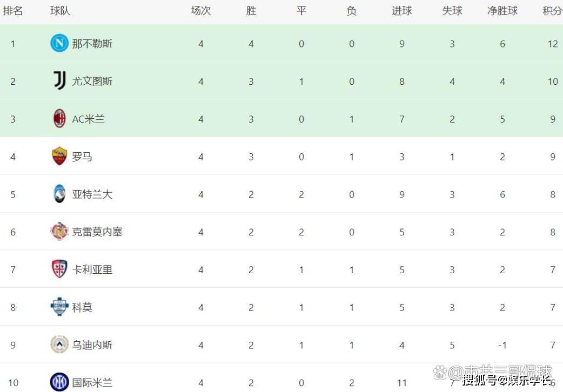This screenshot has width=563, height=392.
Task: Click the Como club logo
Action: [59, 307]
